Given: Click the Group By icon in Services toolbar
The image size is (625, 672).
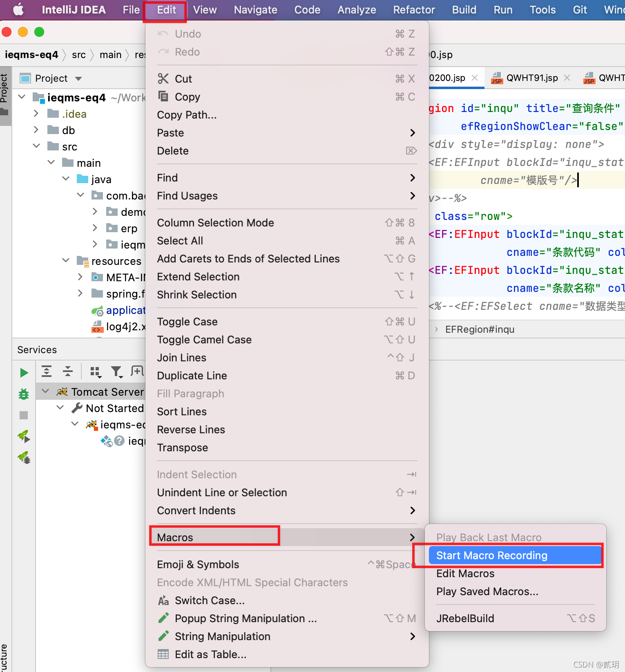Looking at the screenshot, I should click(x=95, y=371).
